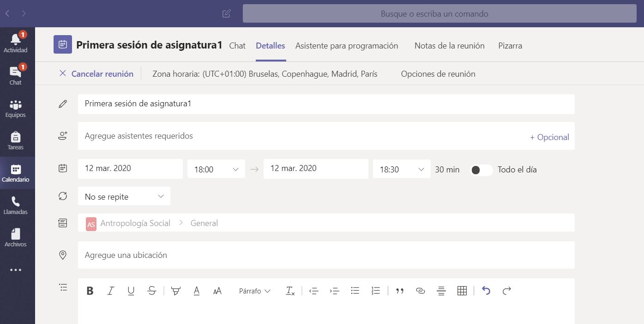This screenshot has width=644, height=324.
Task: Click the new chat compose icon
Action: coord(226,14)
